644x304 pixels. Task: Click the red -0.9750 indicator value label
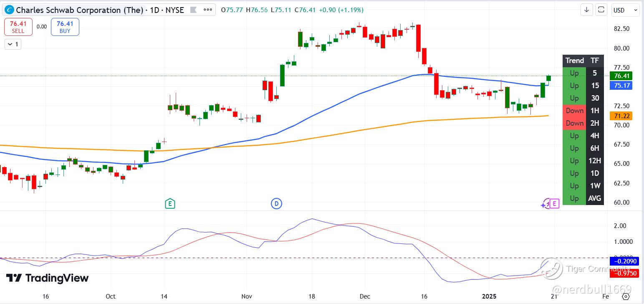(x=624, y=273)
